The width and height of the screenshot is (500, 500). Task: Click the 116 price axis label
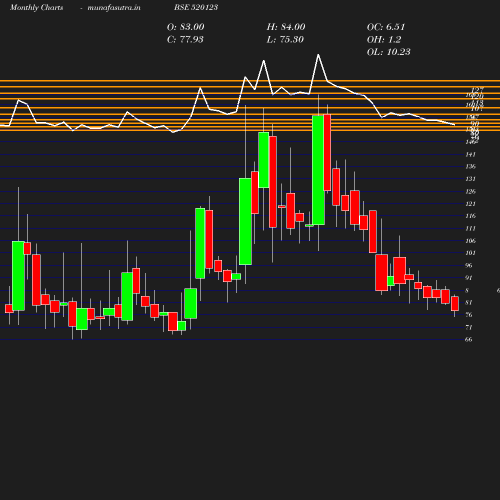click(x=471, y=216)
